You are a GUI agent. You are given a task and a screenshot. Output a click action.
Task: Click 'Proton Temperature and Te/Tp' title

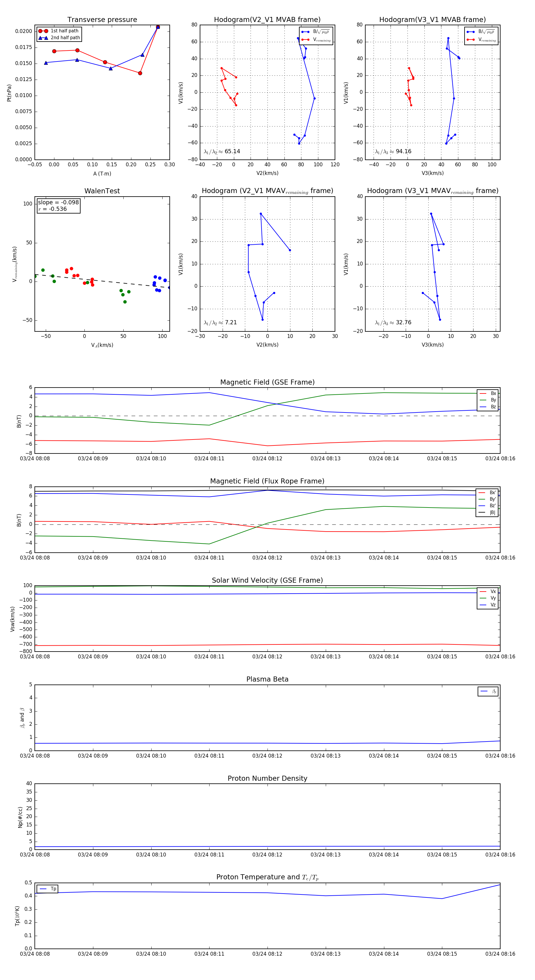click(x=267, y=877)
